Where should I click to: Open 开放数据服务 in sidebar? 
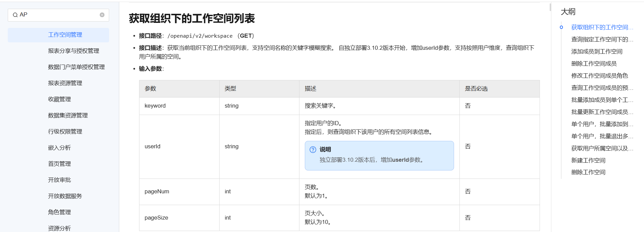[x=65, y=196]
